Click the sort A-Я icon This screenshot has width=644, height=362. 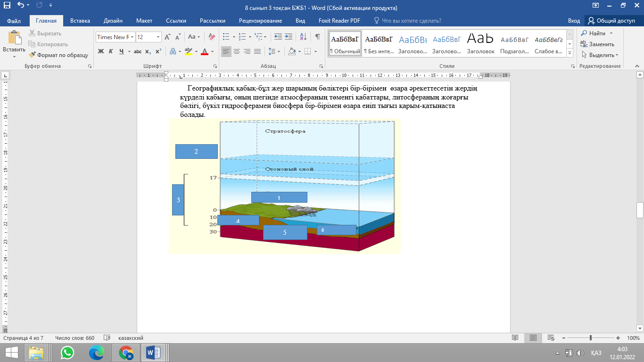pyautogui.click(x=304, y=37)
